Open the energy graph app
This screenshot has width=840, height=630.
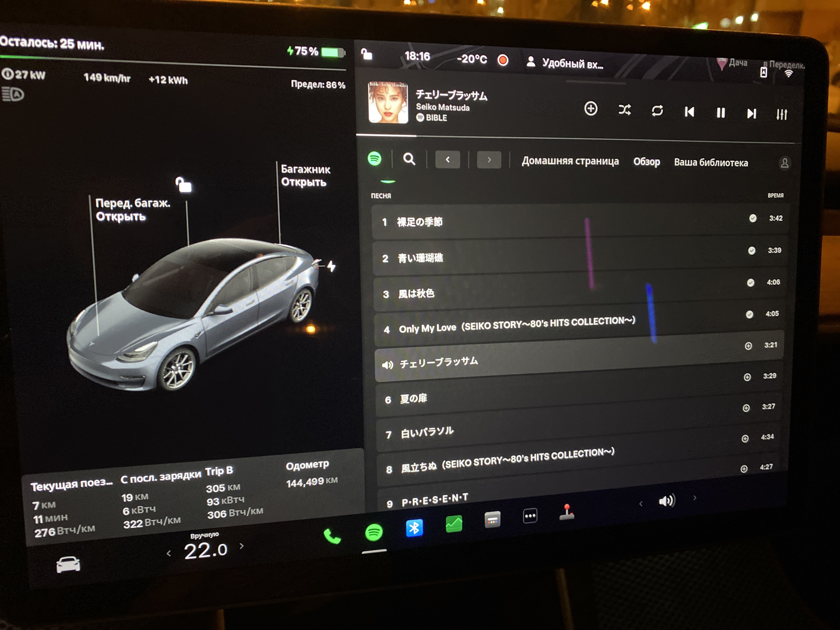(454, 524)
